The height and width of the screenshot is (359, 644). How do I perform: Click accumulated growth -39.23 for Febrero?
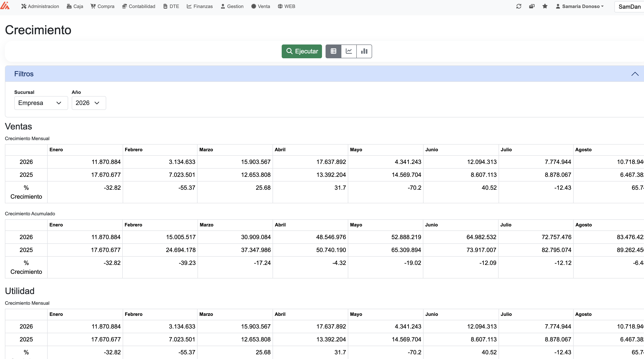(x=187, y=263)
